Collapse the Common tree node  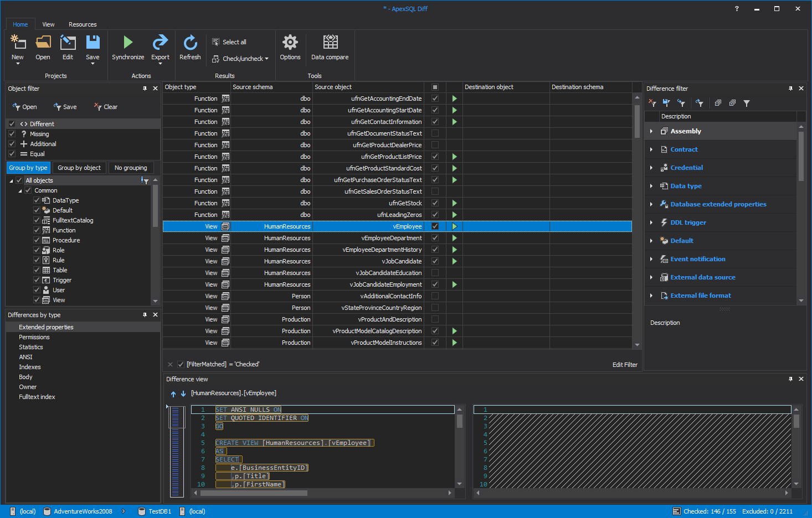[x=20, y=191]
